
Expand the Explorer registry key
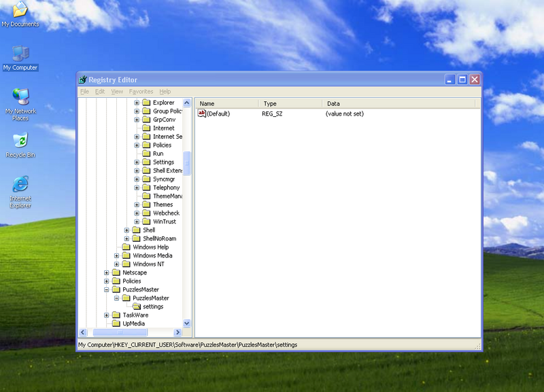coord(137,103)
